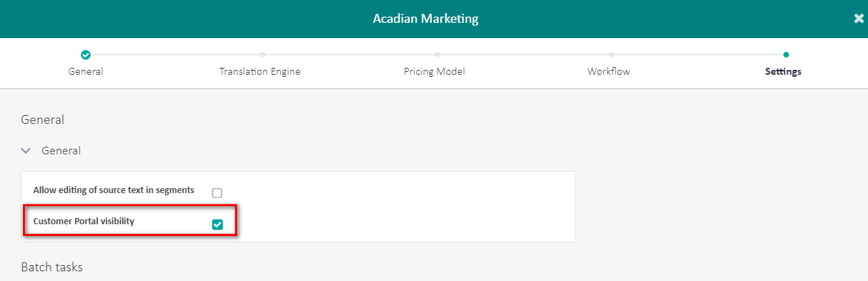
Task: Go to the General wizard step label
Action: (85, 71)
